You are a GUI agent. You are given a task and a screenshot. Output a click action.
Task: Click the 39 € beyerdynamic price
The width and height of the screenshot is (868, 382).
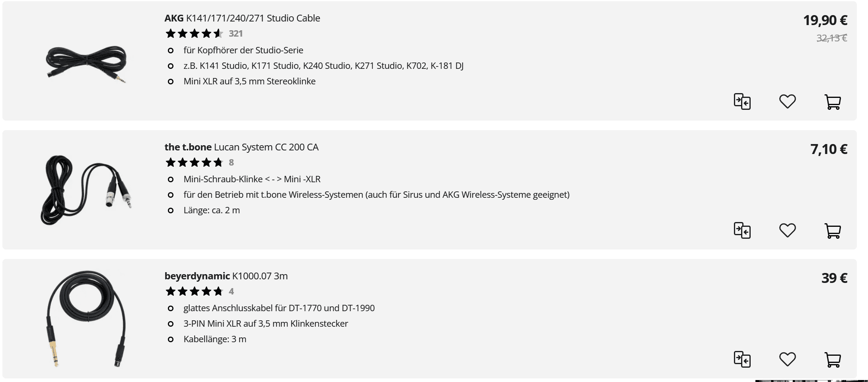(x=834, y=278)
